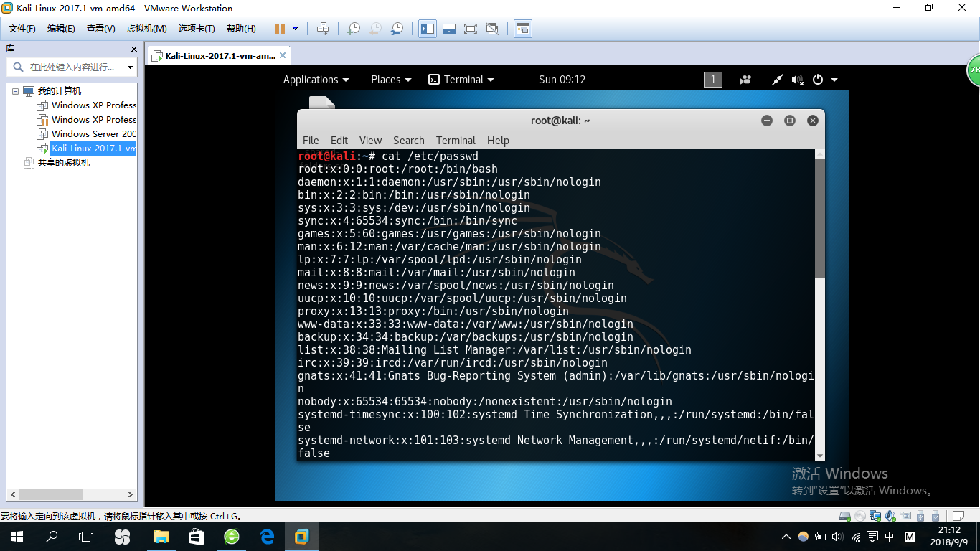Open the Windows action center notifications

pyautogui.click(x=872, y=537)
